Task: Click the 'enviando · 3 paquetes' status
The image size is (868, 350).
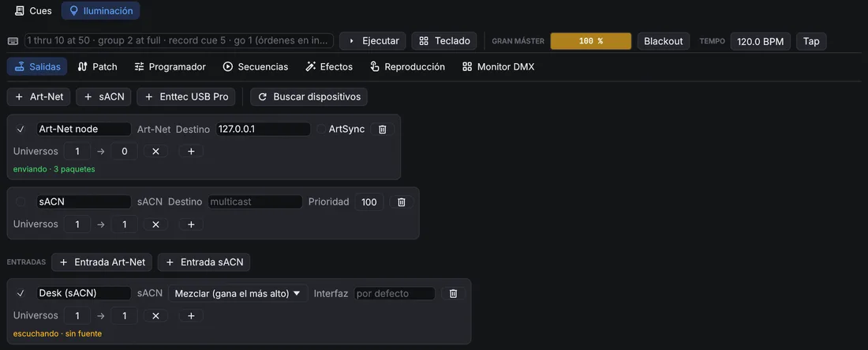Action: click(x=54, y=169)
